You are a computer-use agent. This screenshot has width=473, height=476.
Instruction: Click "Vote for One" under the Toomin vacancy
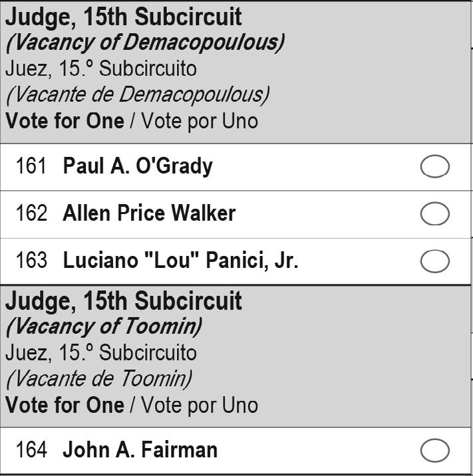(65, 405)
